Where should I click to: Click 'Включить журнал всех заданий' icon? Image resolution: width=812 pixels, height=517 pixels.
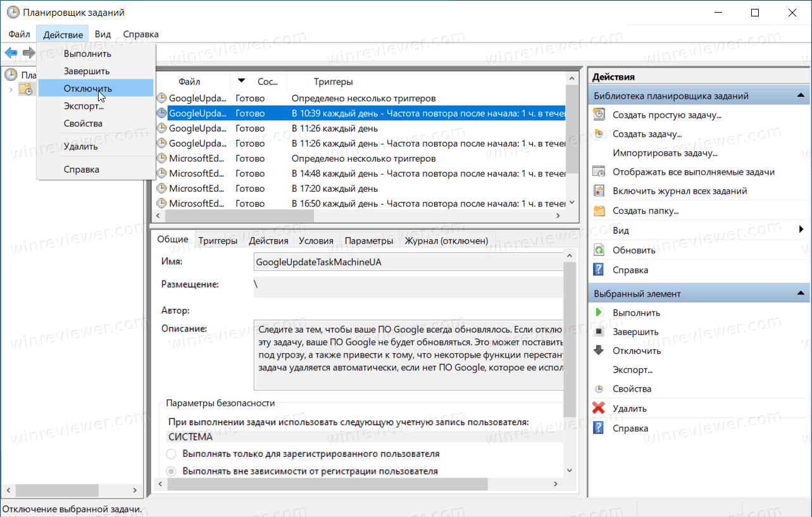599,190
